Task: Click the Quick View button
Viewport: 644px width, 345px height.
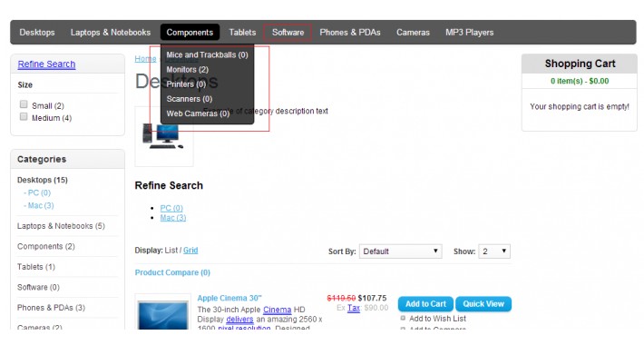Action: tap(483, 304)
